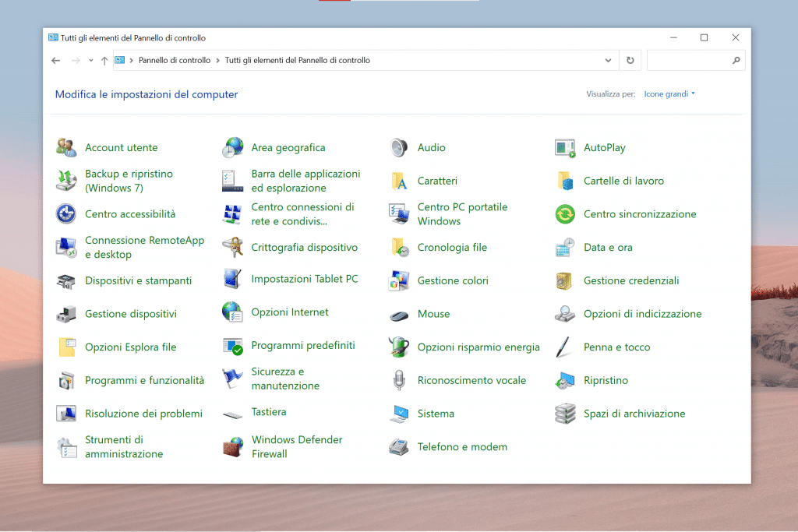Expand the address bar history dropdown
The width and height of the screenshot is (798, 532).
pyautogui.click(x=609, y=61)
